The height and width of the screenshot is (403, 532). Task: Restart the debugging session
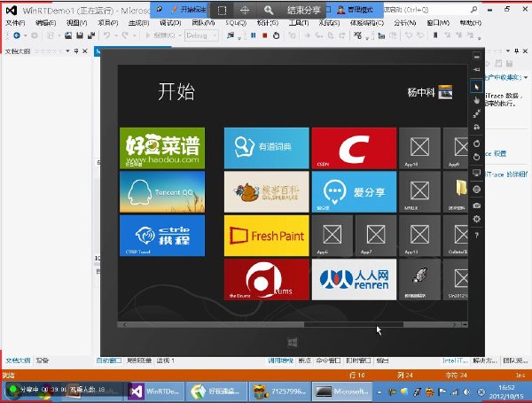[276, 35]
